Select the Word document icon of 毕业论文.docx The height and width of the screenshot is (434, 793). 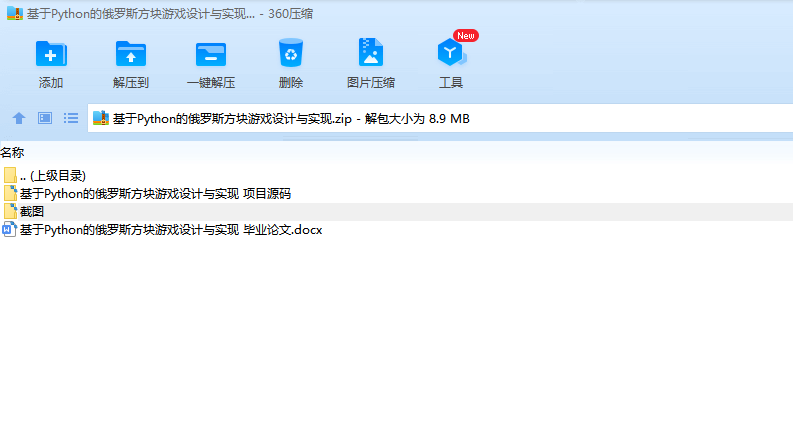tap(10, 230)
